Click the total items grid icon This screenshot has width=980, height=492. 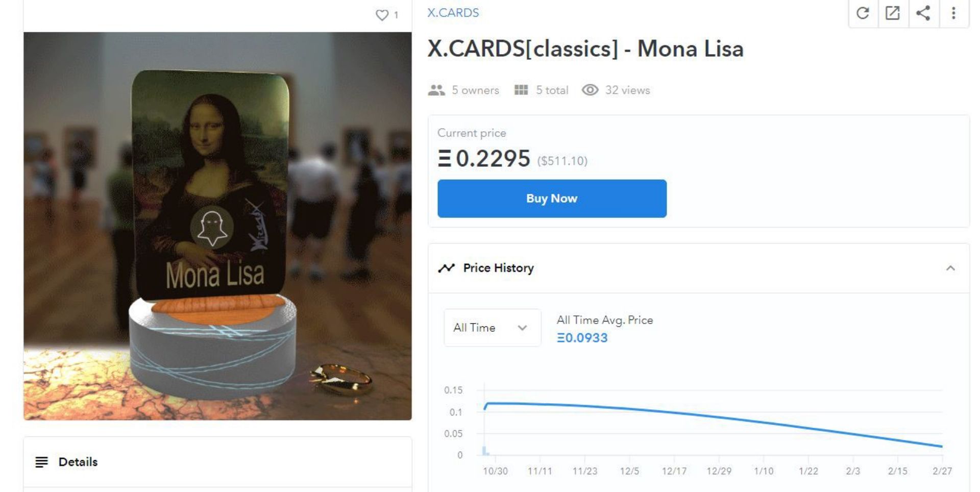[521, 90]
